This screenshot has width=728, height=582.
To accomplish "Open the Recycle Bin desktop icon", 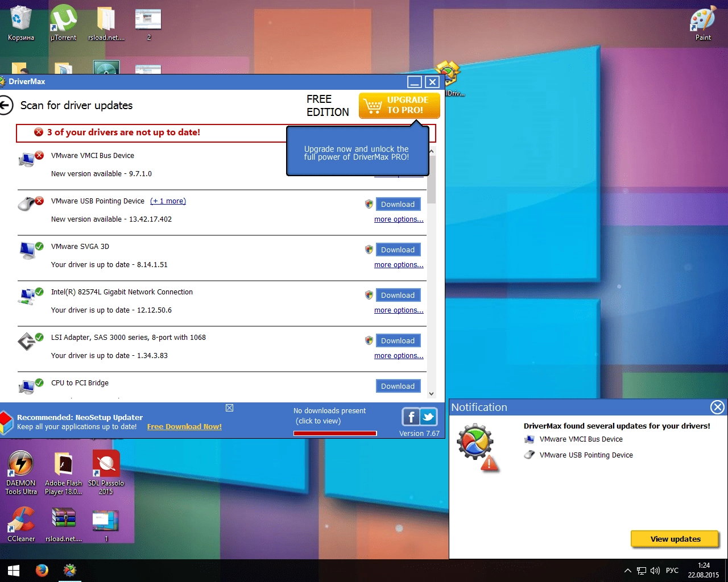I will 21,23.
